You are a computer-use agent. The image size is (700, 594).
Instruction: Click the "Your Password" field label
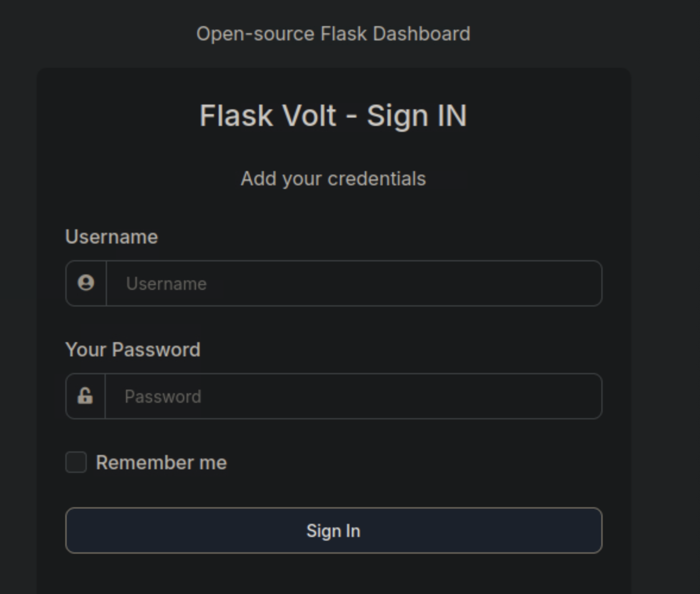pyautogui.click(x=133, y=350)
